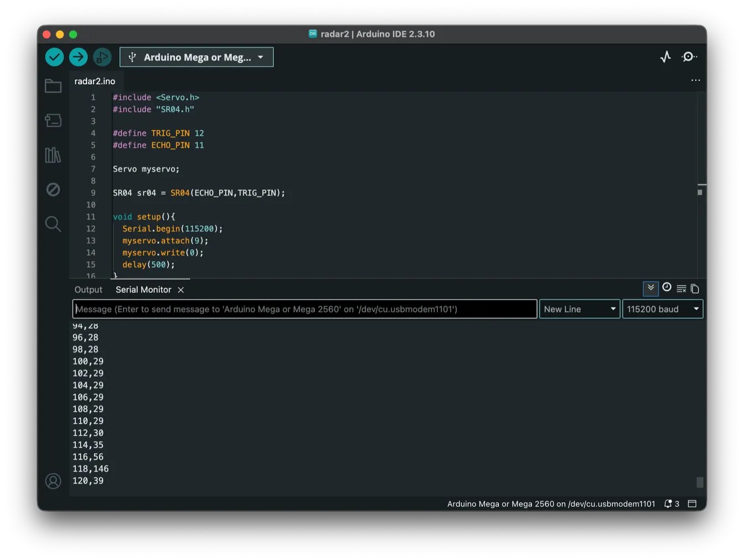Viewport: 744px width, 560px height.
Task: Click the green macOS fullscreen window button
Action: (x=73, y=34)
